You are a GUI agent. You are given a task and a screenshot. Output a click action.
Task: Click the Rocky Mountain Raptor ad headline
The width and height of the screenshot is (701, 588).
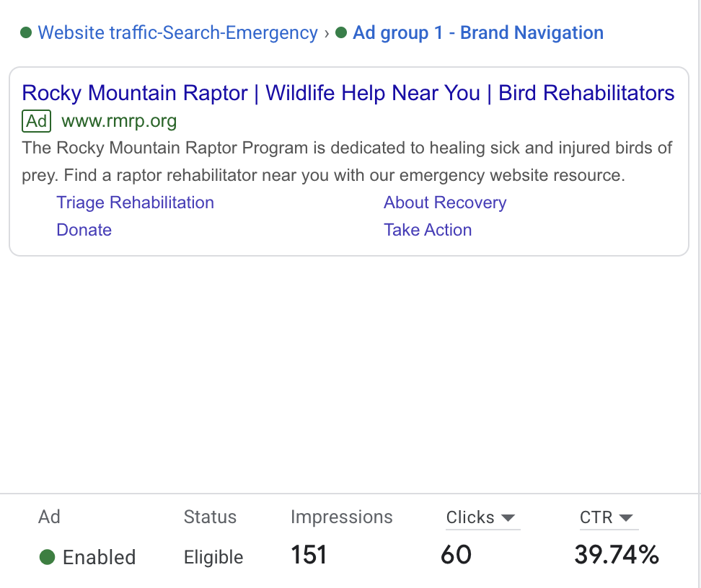(348, 93)
